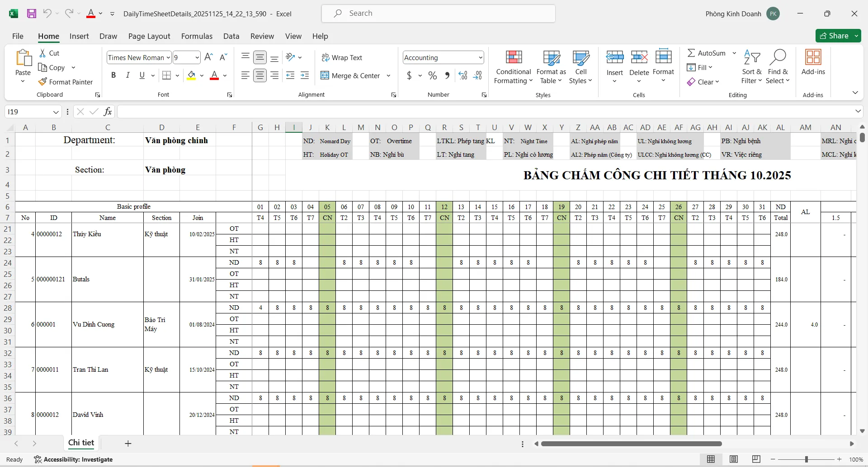868x467 pixels.
Task: Toggle Underline formatting
Action: 142,75
